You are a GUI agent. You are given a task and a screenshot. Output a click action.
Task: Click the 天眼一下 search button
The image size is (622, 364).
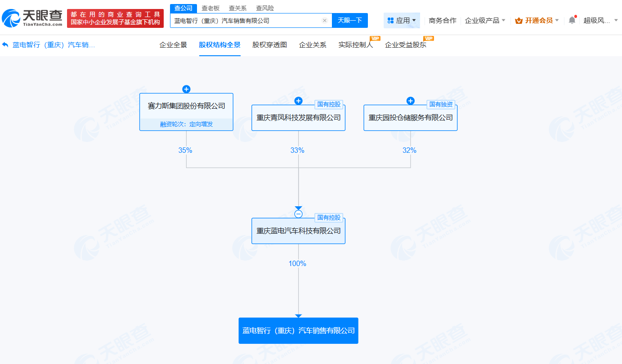pos(349,20)
